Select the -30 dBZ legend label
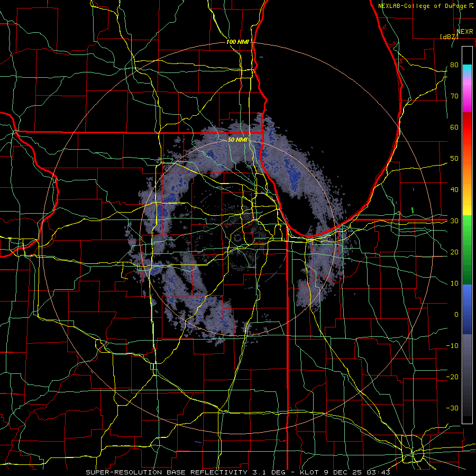 (452, 408)
